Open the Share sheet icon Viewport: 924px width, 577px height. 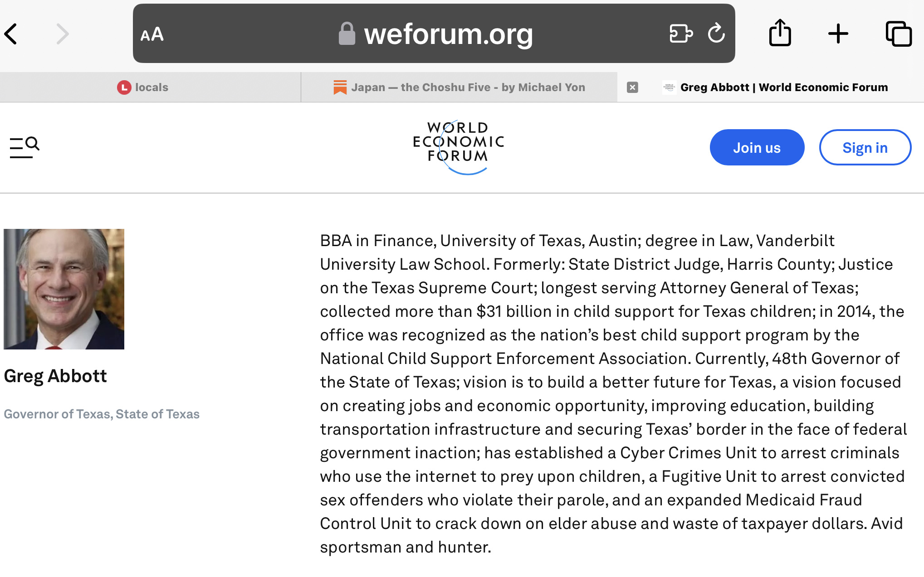click(x=780, y=33)
